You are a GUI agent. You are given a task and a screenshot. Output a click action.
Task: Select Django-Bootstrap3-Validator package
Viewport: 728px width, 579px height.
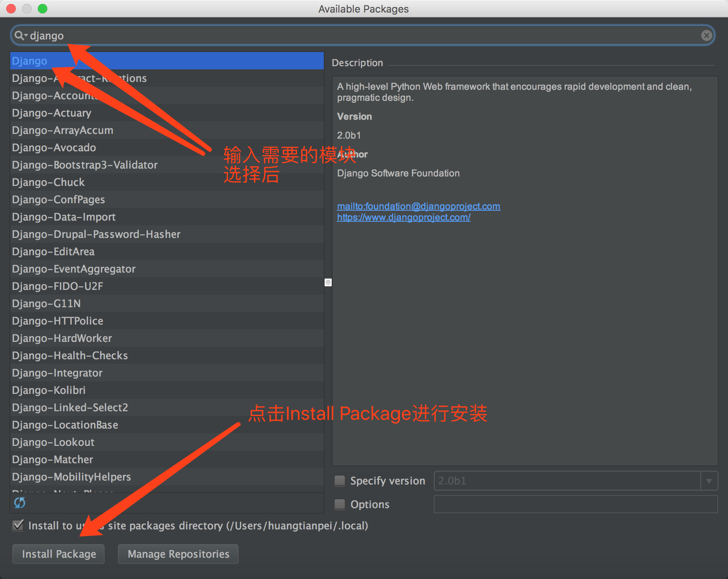(x=167, y=165)
